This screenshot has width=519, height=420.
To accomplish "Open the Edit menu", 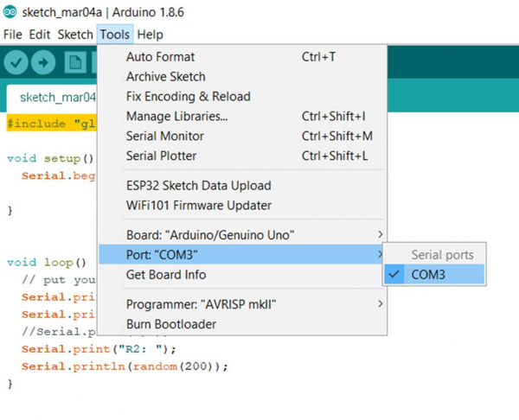I will click(40, 35).
